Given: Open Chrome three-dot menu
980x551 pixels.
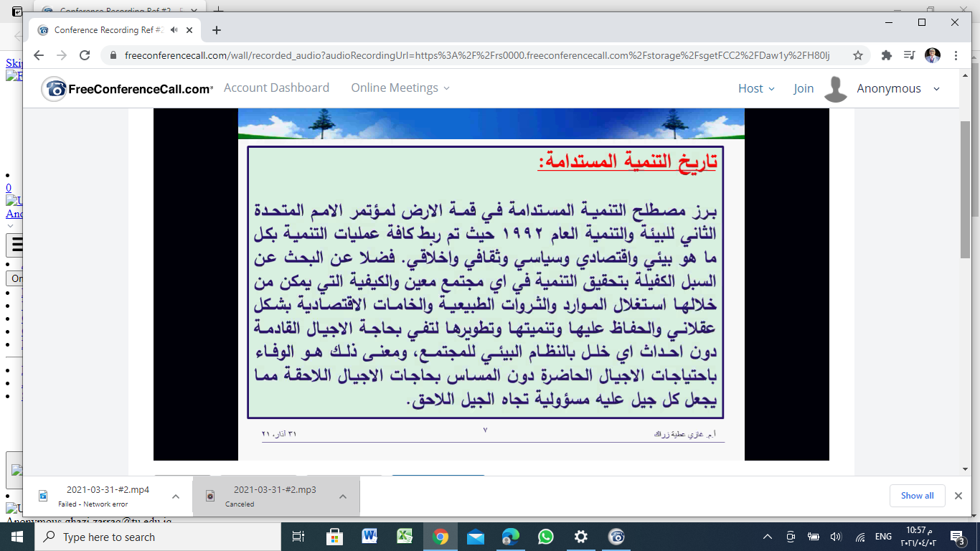Looking at the screenshot, I should tap(956, 55).
